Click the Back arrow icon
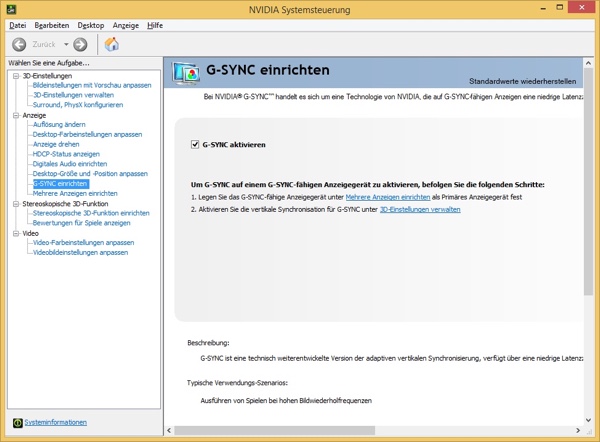 click(x=19, y=44)
